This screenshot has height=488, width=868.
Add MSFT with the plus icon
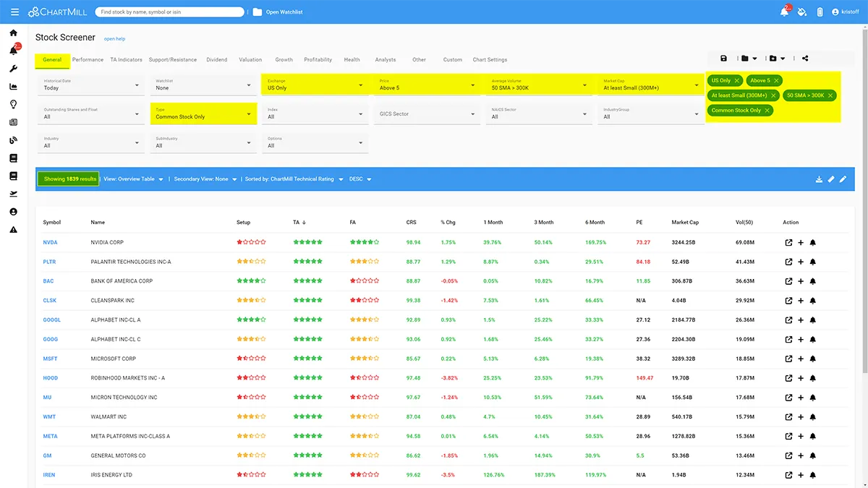[801, 359]
